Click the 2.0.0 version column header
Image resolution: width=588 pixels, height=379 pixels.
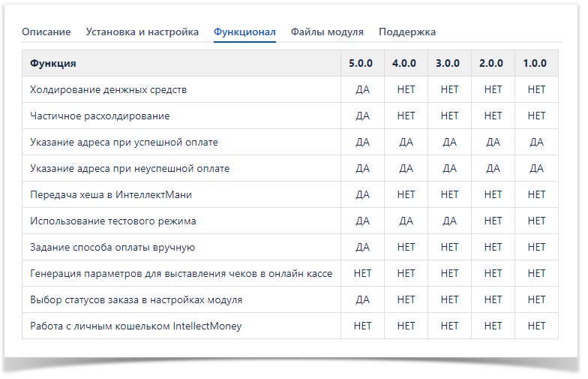click(493, 64)
